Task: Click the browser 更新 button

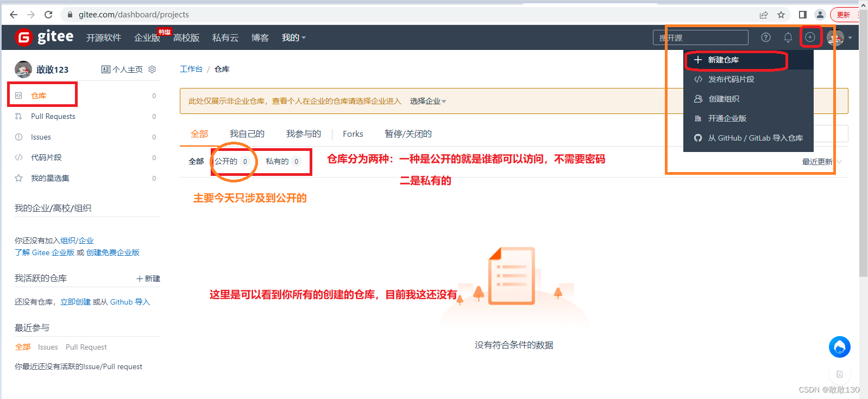Action: pyautogui.click(x=844, y=15)
